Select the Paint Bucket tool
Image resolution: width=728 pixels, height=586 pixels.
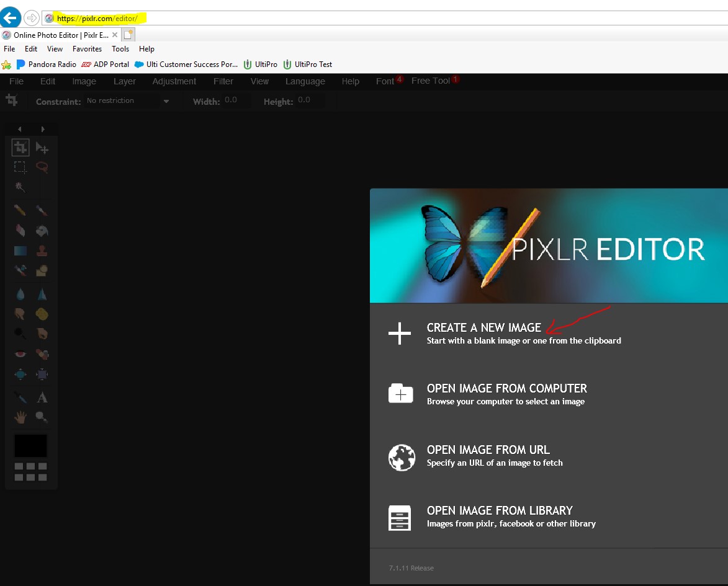click(42, 230)
